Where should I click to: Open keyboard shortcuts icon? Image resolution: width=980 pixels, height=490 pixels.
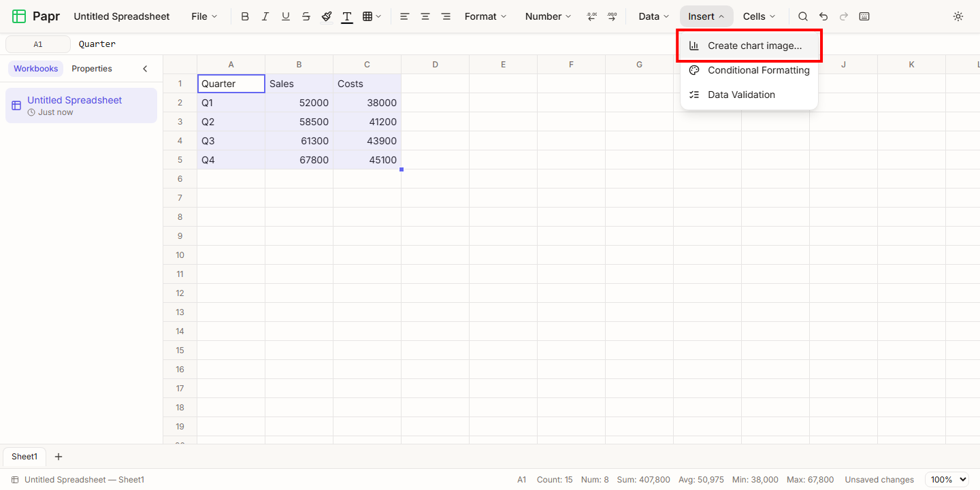(864, 16)
